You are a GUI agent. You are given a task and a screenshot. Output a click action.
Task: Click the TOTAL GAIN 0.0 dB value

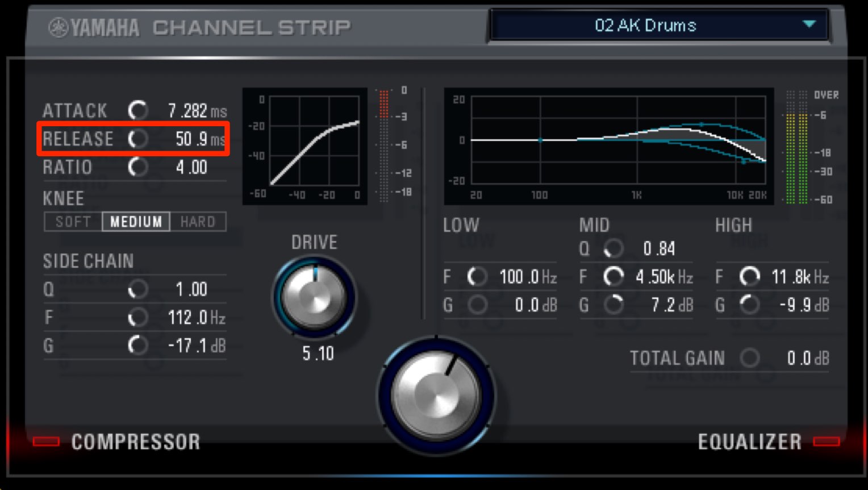[808, 358]
